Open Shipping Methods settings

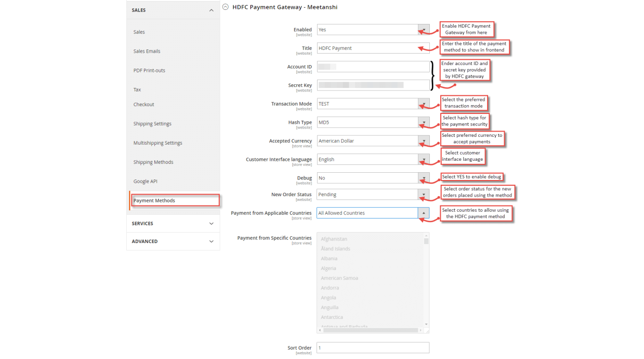click(x=153, y=162)
